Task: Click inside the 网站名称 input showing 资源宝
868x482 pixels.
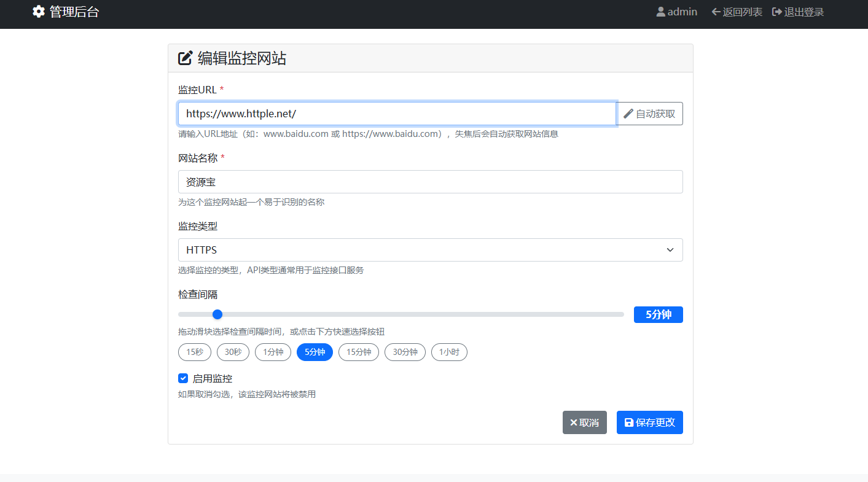Action: tap(430, 182)
